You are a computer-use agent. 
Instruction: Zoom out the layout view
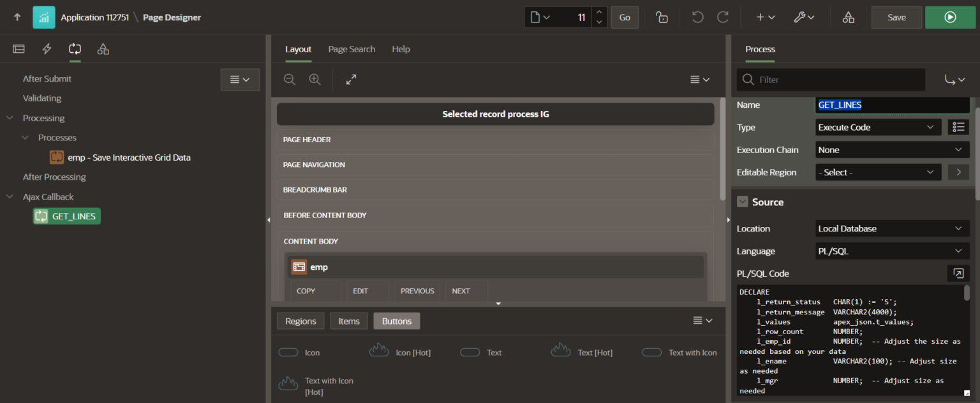(x=290, y=80)
